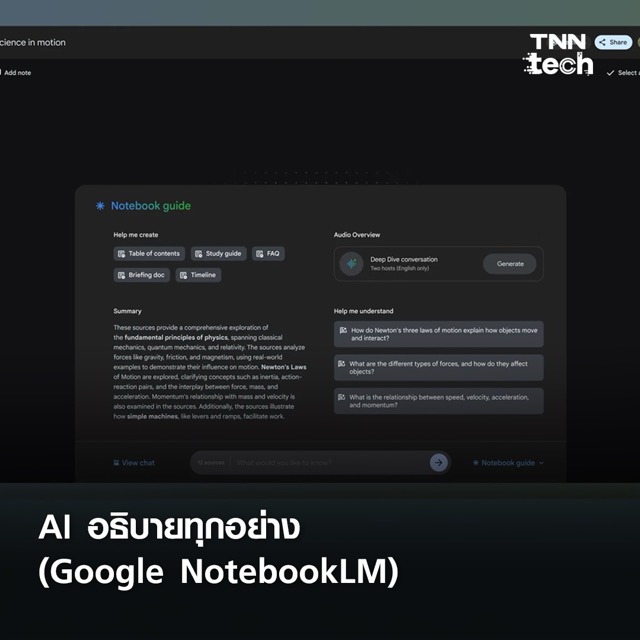
Task: Ask about speed, velocity, acceleration relationship
Action: [438, 401]
